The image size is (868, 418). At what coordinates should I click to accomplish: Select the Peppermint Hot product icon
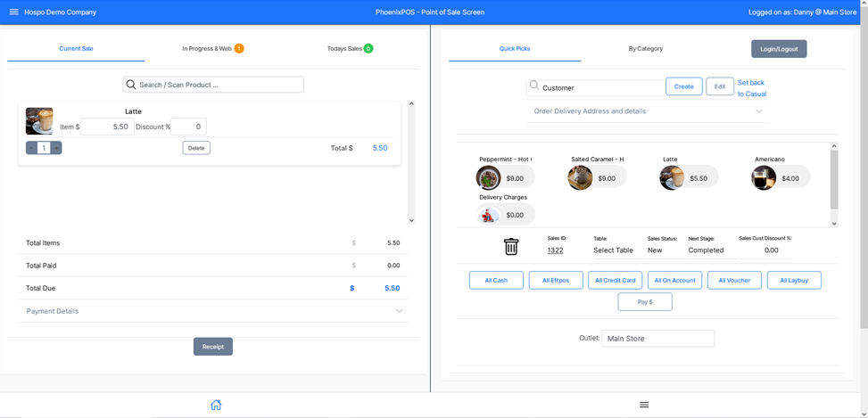click(x=488, y=177)
